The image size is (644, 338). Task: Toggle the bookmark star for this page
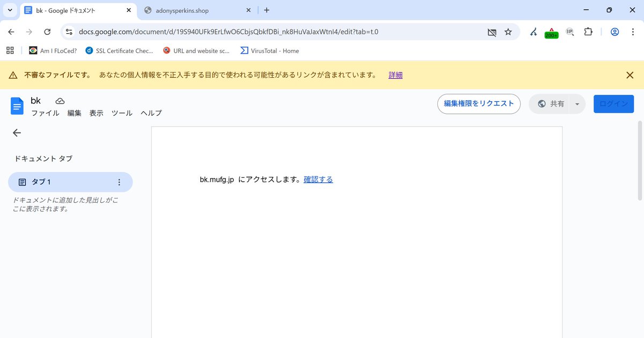[508, 32]
